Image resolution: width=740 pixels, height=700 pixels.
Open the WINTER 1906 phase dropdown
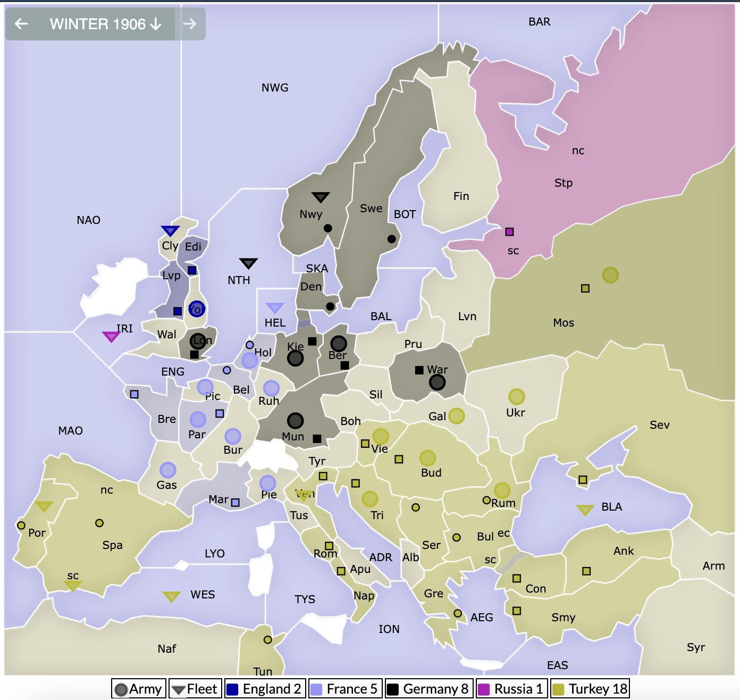(x=104, y=23)
